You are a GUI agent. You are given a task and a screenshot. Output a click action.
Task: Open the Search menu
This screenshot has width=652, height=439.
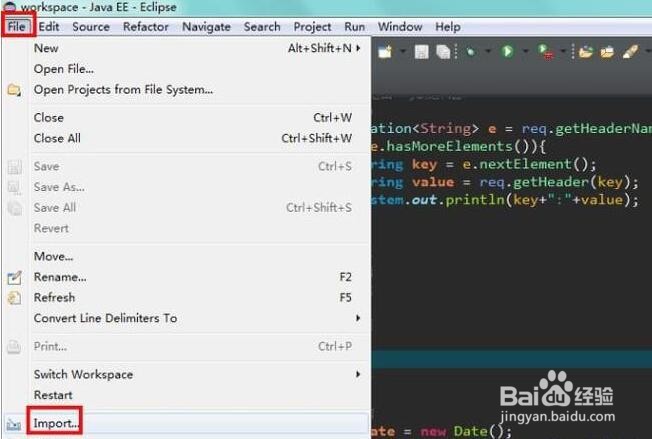[262, 27]
